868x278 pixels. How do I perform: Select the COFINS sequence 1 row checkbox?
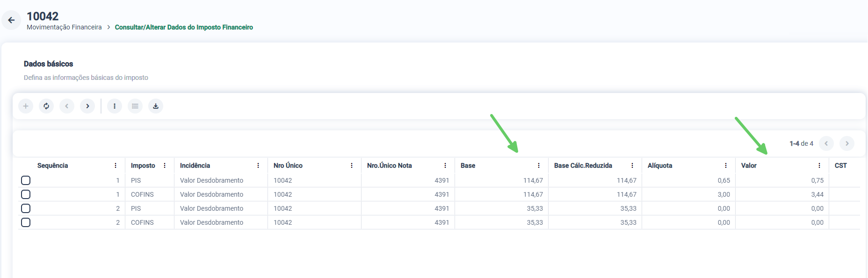pyautogui.click(x=26, y=194)
